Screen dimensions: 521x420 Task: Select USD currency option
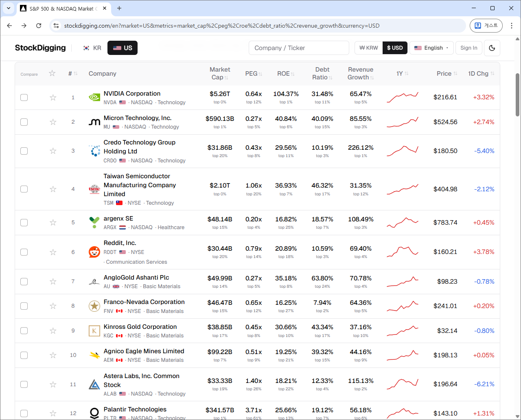pos(395,48)
